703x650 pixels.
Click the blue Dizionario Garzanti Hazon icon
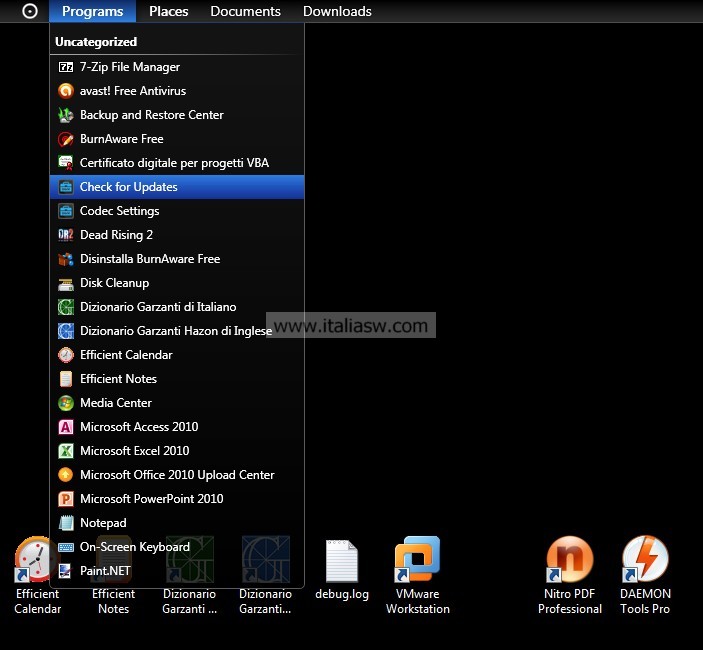click(x=66, y=331)
